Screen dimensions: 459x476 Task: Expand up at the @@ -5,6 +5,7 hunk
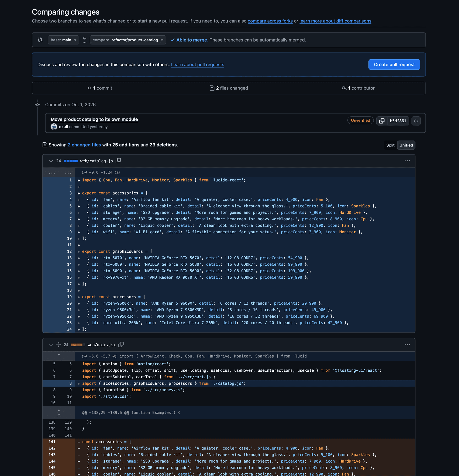pos(59,356)
